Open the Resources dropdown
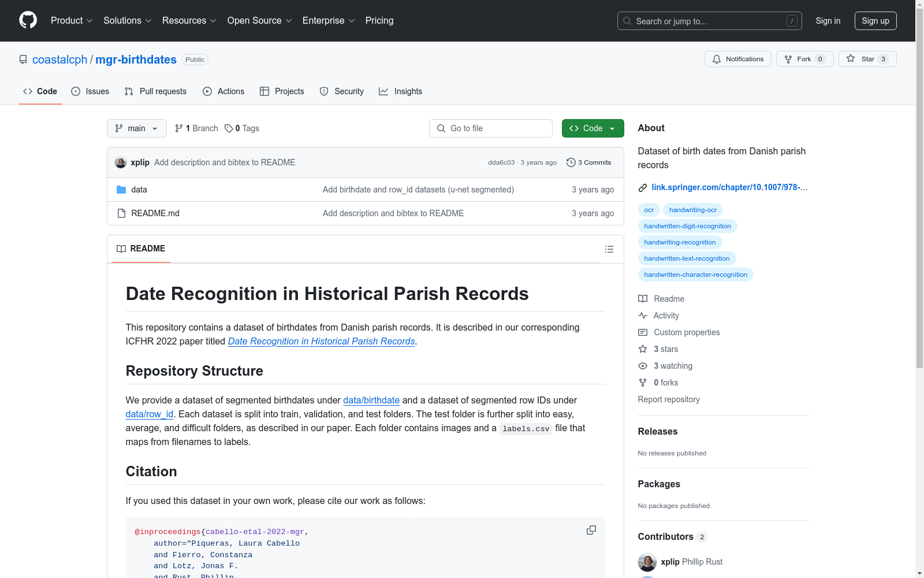Screen dimensions: 924x578 pyautogui.click(x=189, y=21)
